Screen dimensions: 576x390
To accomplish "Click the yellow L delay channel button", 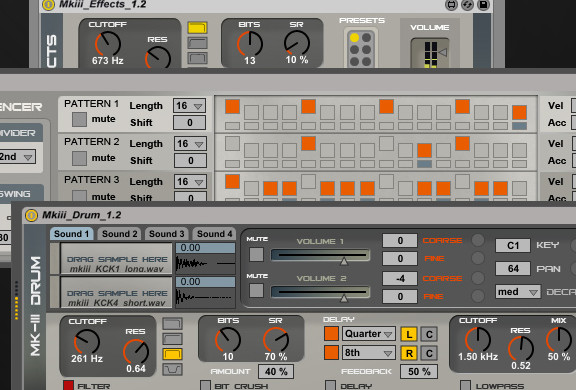I will pos(409,334).
